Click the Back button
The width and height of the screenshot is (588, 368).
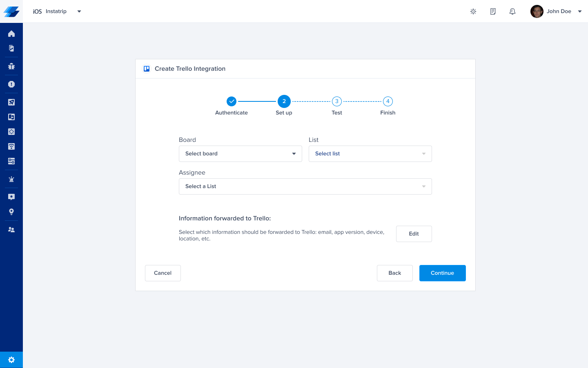click(395, 273)
